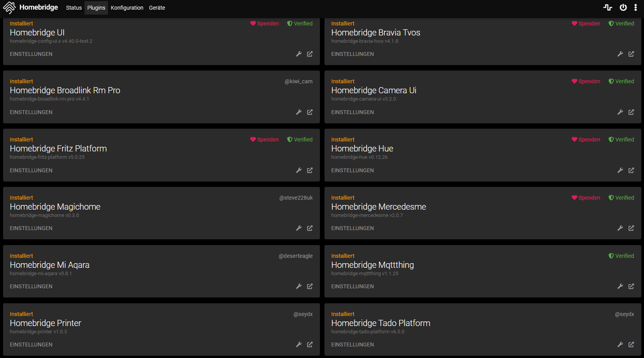Click wrench icon on Homebridge Broadlink Rm Pro
The width and height of the screenshot is (644, 358).
[x=299, y=112]
